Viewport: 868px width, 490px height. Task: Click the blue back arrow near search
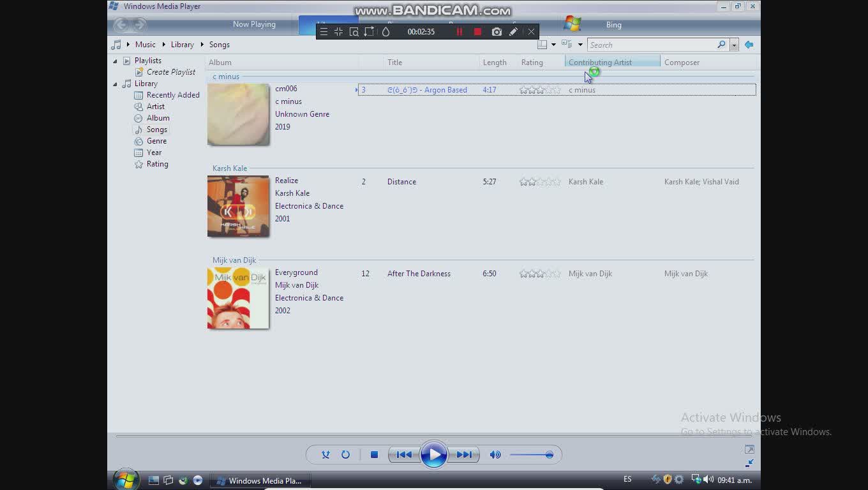[x=749, y=45]
